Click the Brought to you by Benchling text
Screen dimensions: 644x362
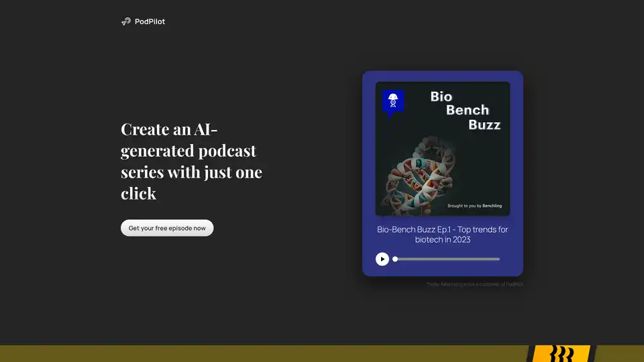(x=474, y=206)
